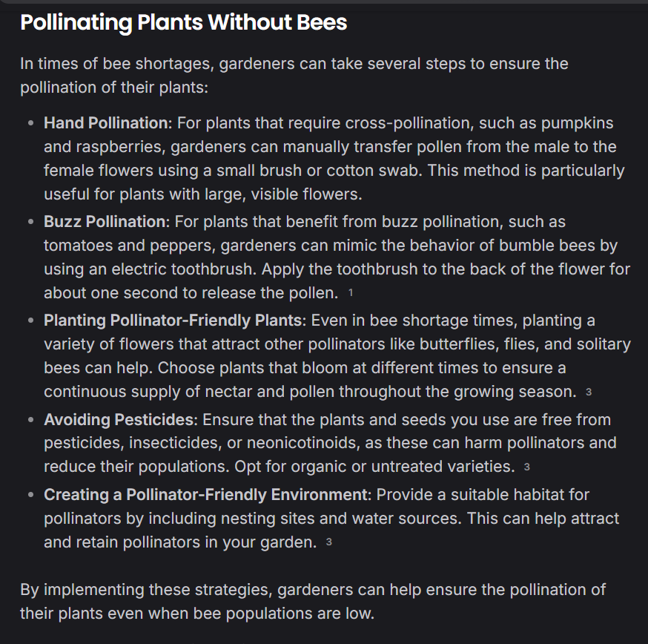Image resolution: width=648 pixels, height=644 pixels.
Task: Select the "Planting Pollinator-Friendly Plants" bold label
Action: 174,321
